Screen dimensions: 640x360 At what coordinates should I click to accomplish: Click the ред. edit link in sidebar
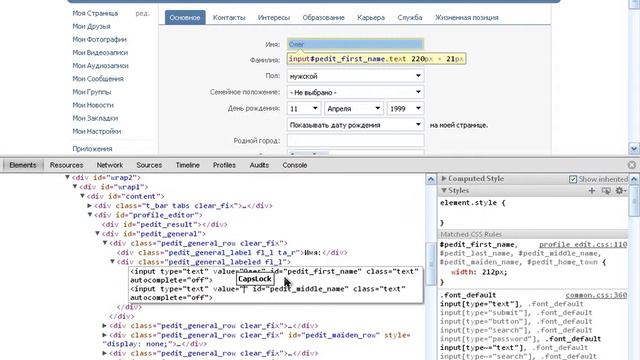click(x=142, y=13)
